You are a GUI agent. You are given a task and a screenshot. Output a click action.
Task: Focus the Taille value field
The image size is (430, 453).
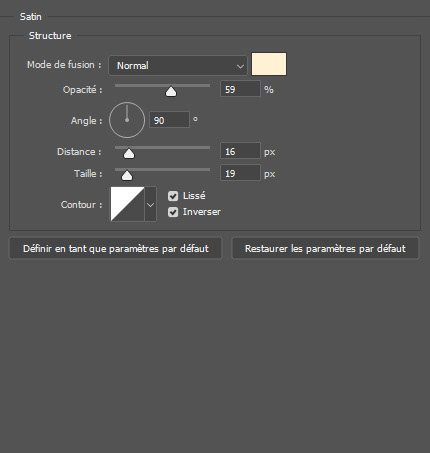240,173
